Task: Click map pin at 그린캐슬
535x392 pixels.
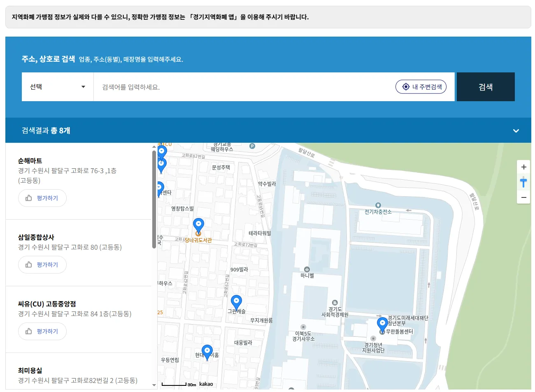Action: click(236, 302)
